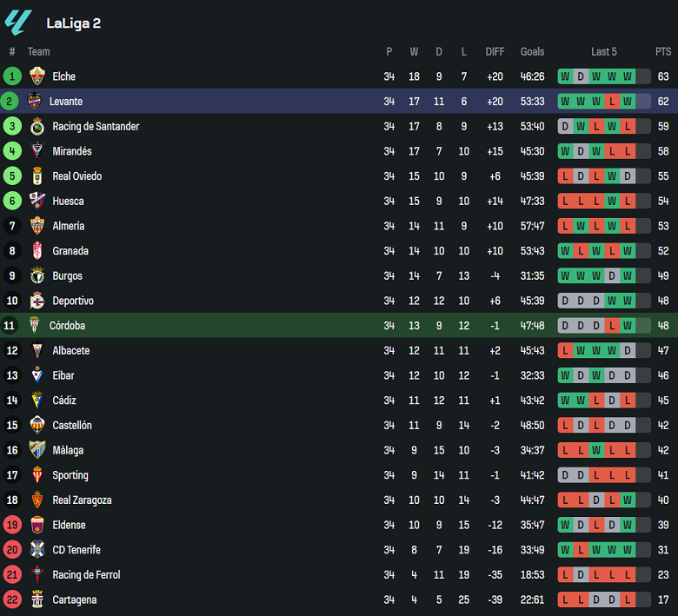Viewport: 678px width, 616px height.
Task: Click the CD Tenerife crest icon
Action: click(x=37, y=550)
